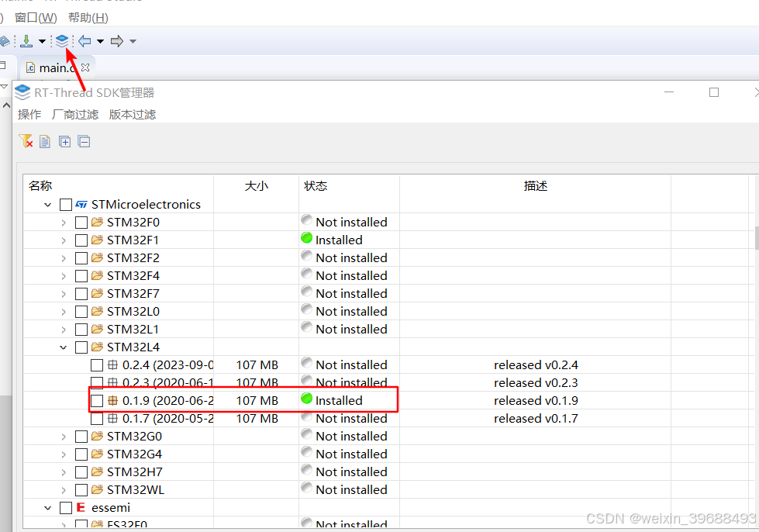Expand the STM32F2 node

pos(64,258)
